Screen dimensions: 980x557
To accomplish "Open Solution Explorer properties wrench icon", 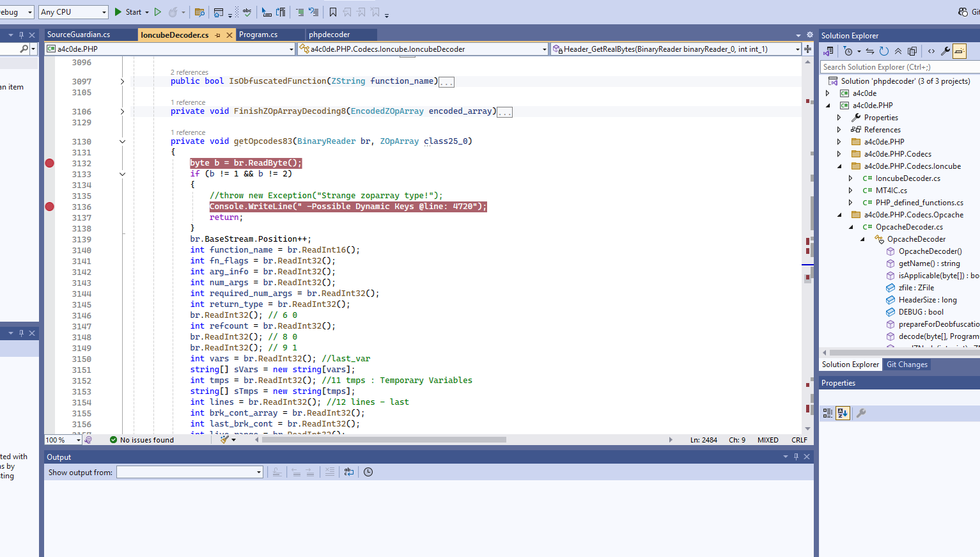I will 945,51.
